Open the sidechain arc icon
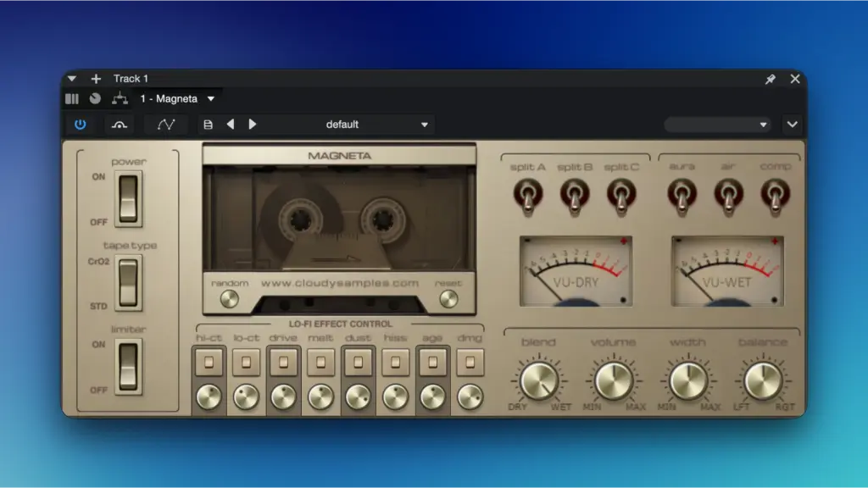The image size is (868, 488). 120,125
